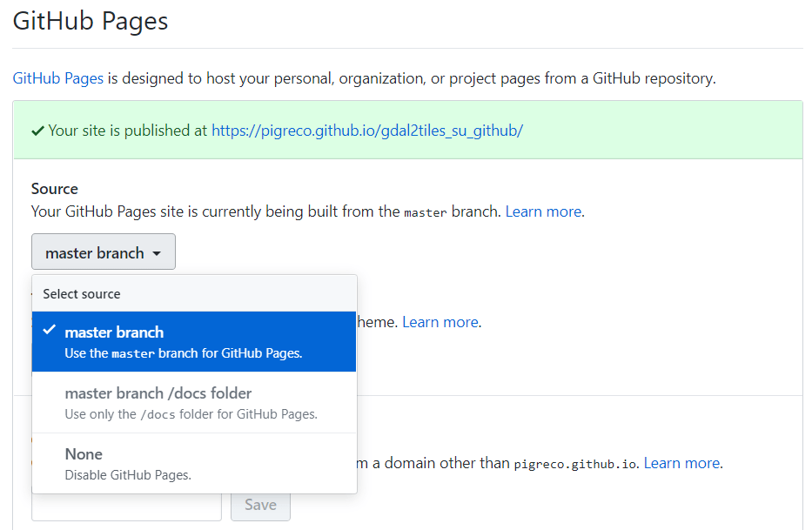The height and width of the screenshot is (530, 812).
Task: Click the Select source menu header
Action: tap(82, 294)
